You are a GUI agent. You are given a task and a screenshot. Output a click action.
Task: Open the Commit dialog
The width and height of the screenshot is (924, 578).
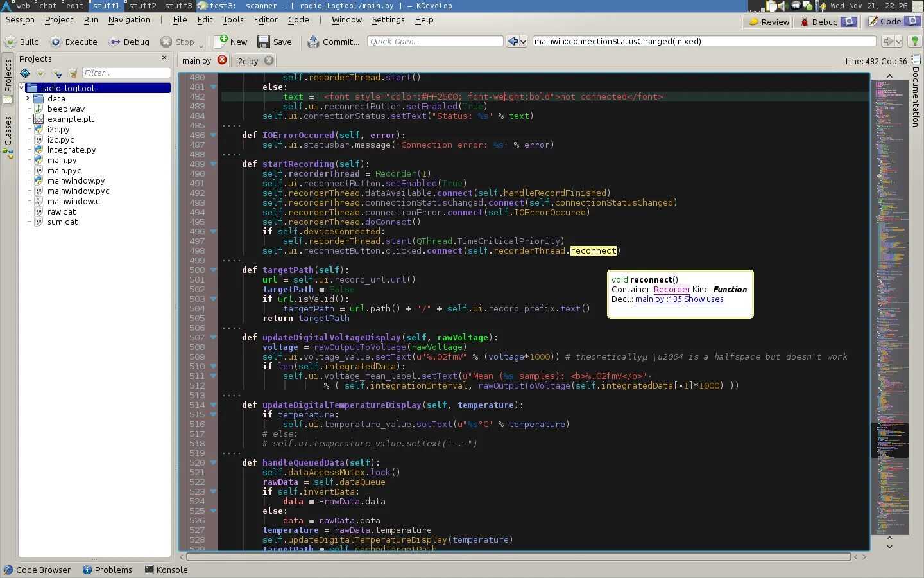point(333,42)
